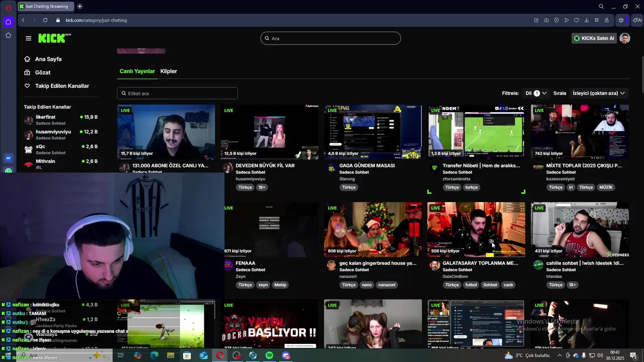Open the Transfer Nöbeti stream thumbnail
Viewport: 644px width, 362px height.
pyautogui.click(x=476, y=132)
